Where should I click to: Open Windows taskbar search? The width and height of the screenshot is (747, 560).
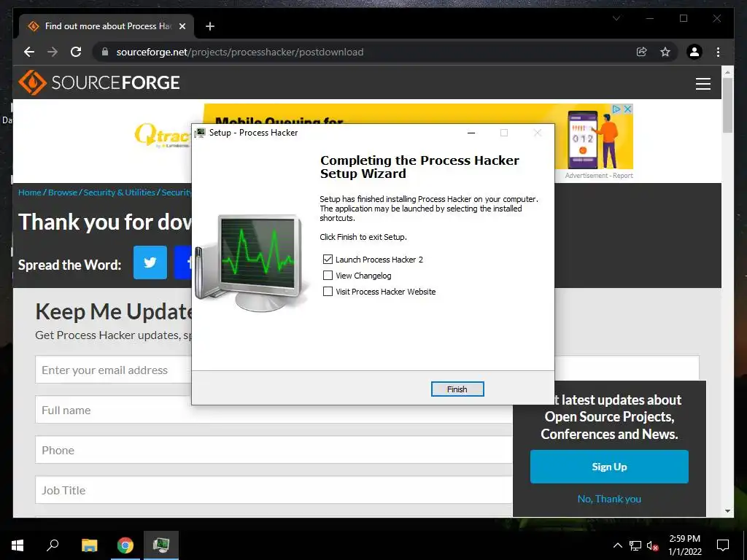pyautogui.click(x=53, y=545)
